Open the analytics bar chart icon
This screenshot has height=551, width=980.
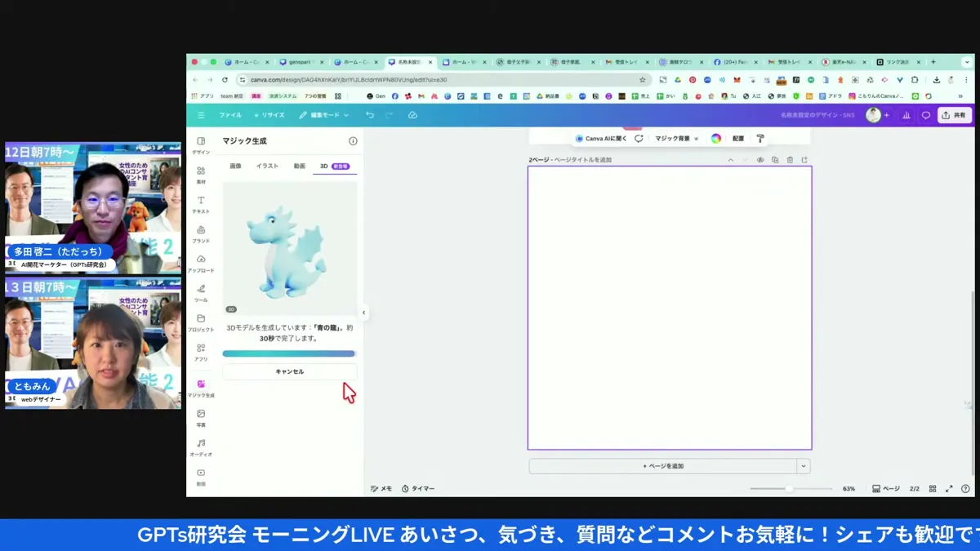coord(906,115)
